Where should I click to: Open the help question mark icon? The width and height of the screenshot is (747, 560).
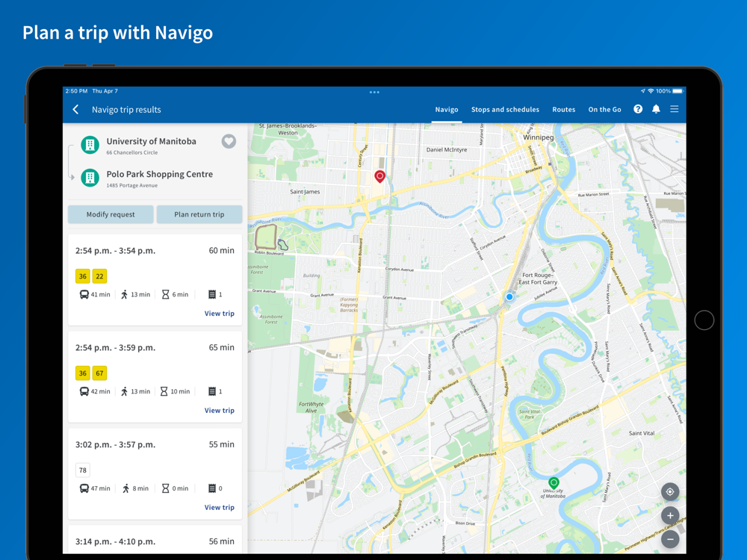pos(638,109)
